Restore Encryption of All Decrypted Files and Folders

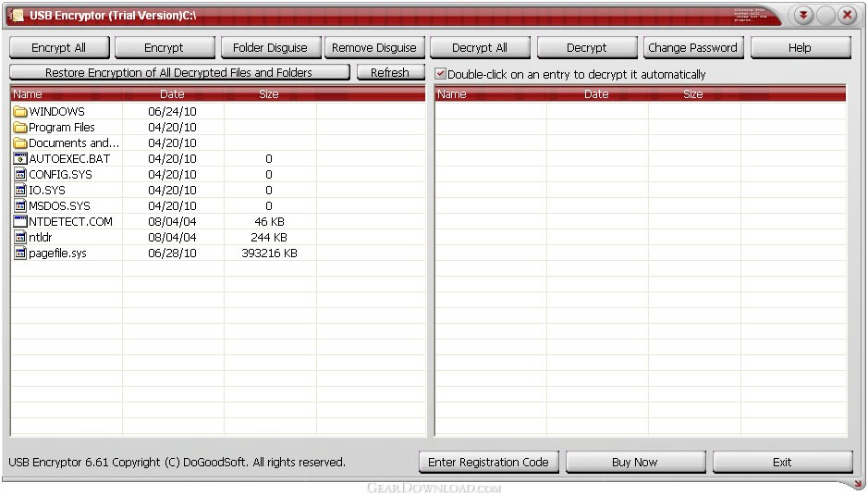[179, 72]
